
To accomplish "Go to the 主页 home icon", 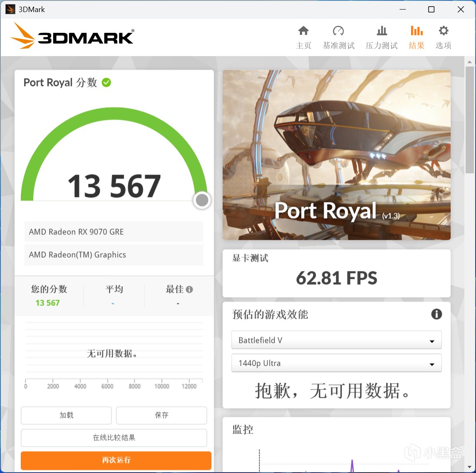I will coord(303,31).
